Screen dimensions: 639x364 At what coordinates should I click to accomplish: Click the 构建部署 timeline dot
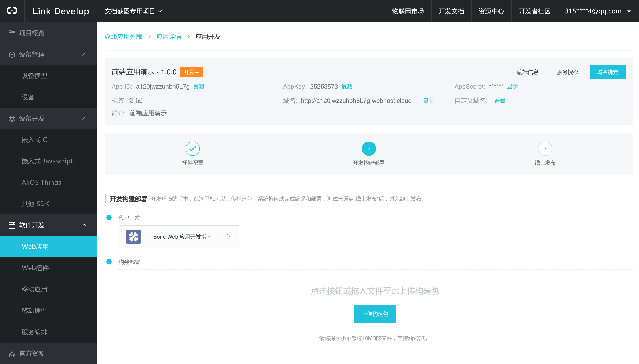[109, 261]
